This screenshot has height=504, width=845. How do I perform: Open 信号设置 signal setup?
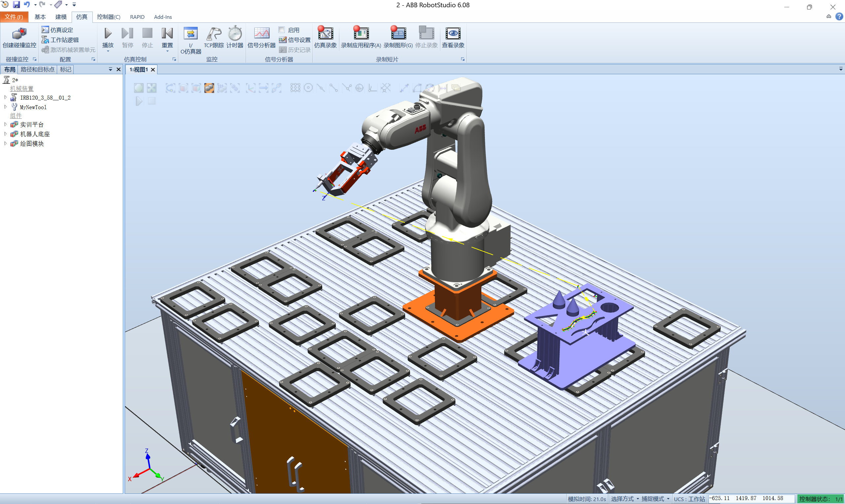(x=294, y=40)
